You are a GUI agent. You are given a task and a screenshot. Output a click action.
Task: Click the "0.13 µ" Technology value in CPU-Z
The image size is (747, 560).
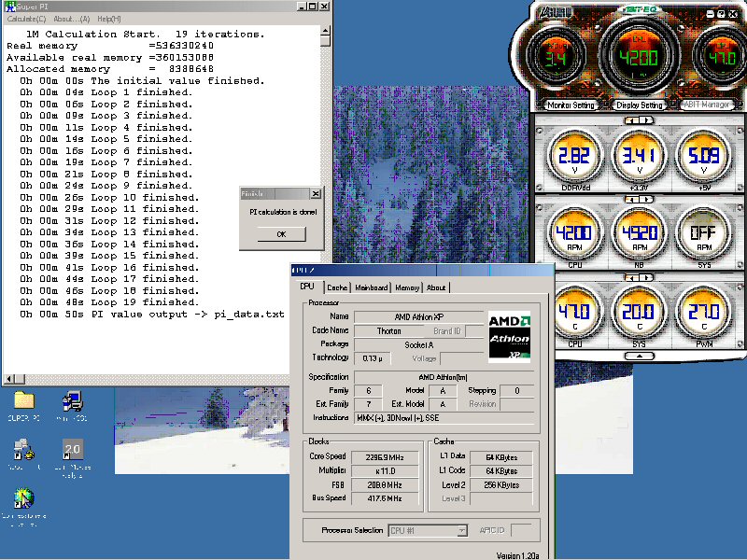pos(373,358)
